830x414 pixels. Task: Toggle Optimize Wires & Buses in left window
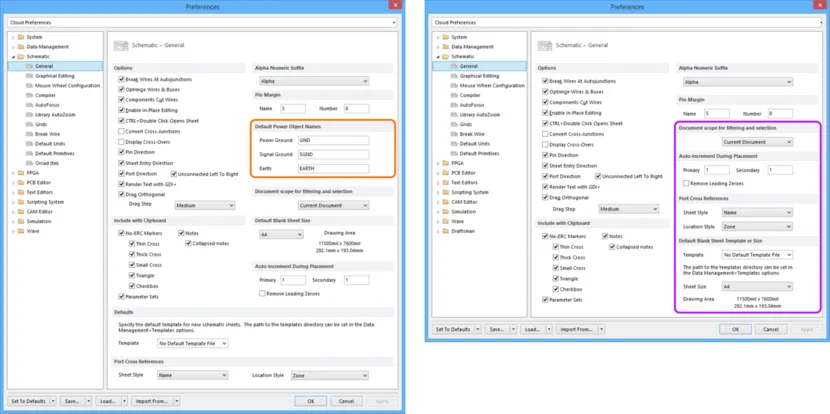(121, 89)
